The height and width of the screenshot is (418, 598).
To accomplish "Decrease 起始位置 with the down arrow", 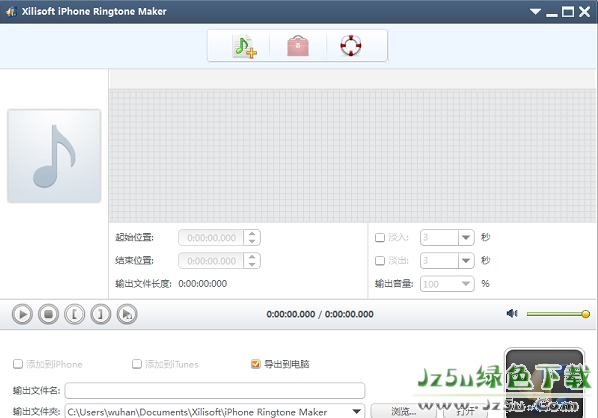I will pyautogui.click(x=252, y=241).
